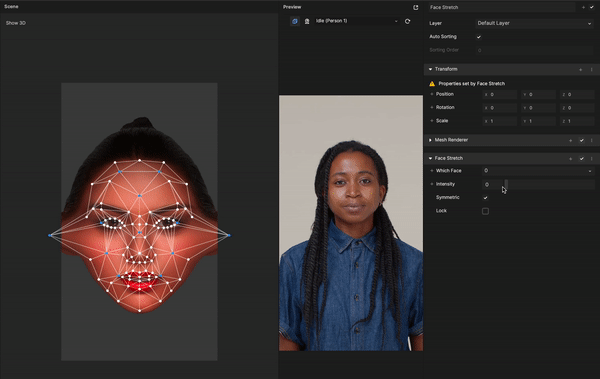Click the keyframe icon next to Scale
This screenshot has width=600, height=379.
coord(432,121)
